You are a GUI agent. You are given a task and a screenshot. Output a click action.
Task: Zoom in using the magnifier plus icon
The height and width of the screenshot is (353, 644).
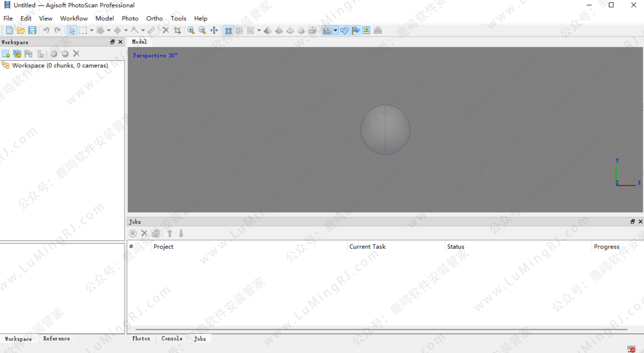coord(191,30)
